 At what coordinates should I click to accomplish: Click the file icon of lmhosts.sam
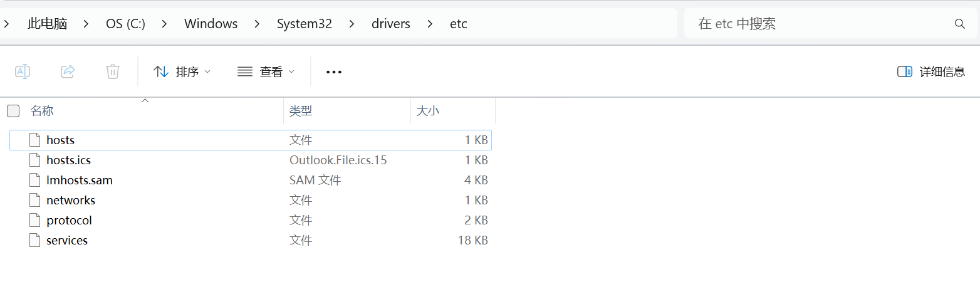(x=35, y=180)
